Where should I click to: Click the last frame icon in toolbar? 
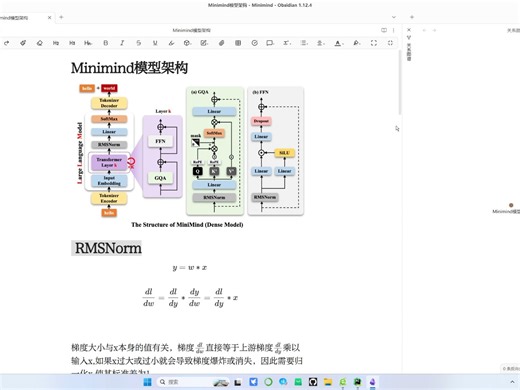(x=390, y=43)
